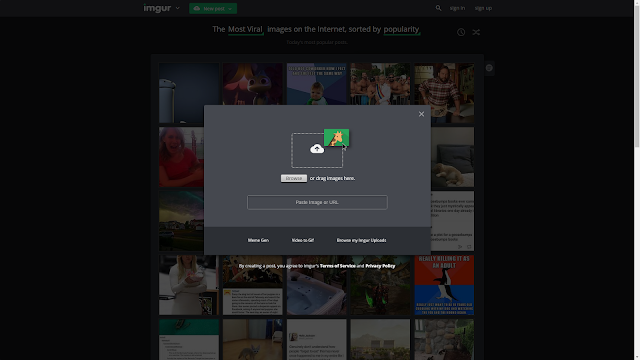The width and height of the screenshot is (640, 360).
Task: Open the Meme Gen option
Action: [258, 240]
